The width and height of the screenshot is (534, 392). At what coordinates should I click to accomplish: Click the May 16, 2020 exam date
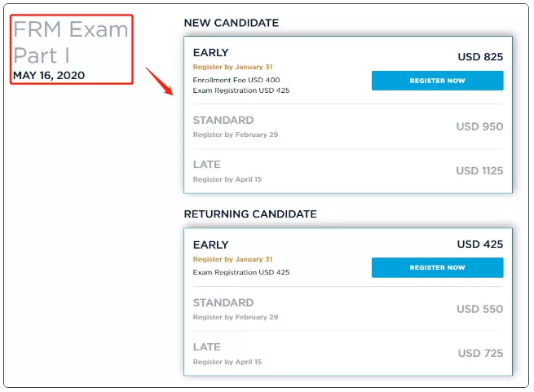pyautogui.click(x=48, y=75)
